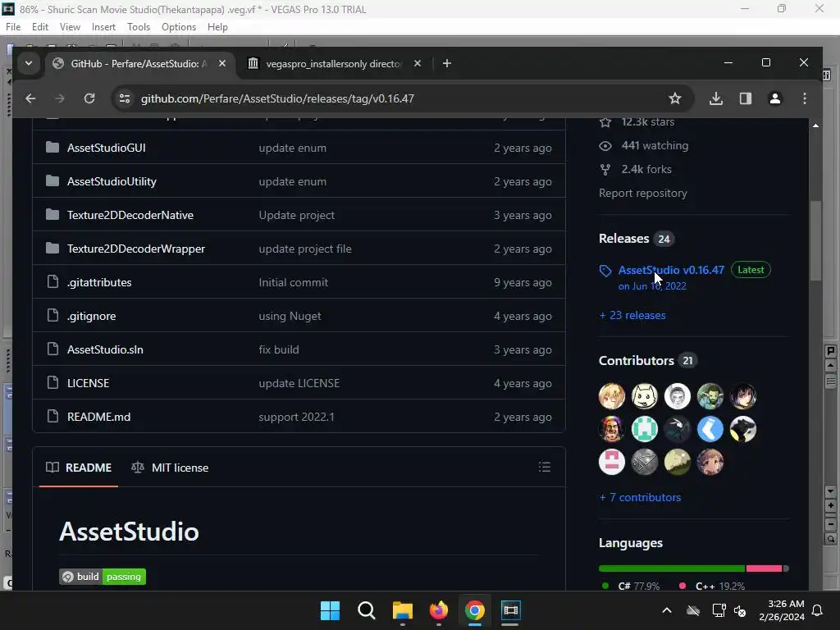The image size is (840, 630).
Task: Open the Windows Start menu
Action: [x=330, y=610]
